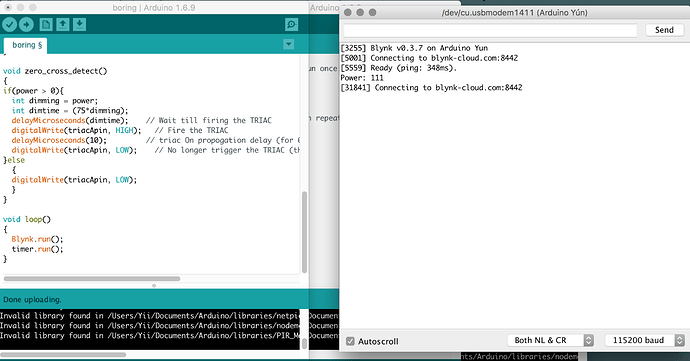The width and height of the screenshot is (690, 361).
Task: Change the 115200 baud rate dropdown
Action: (x=645, y=340)
